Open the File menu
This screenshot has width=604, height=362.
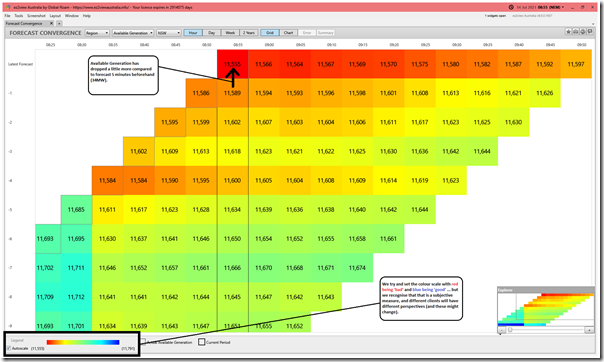(x=7, y=16)
